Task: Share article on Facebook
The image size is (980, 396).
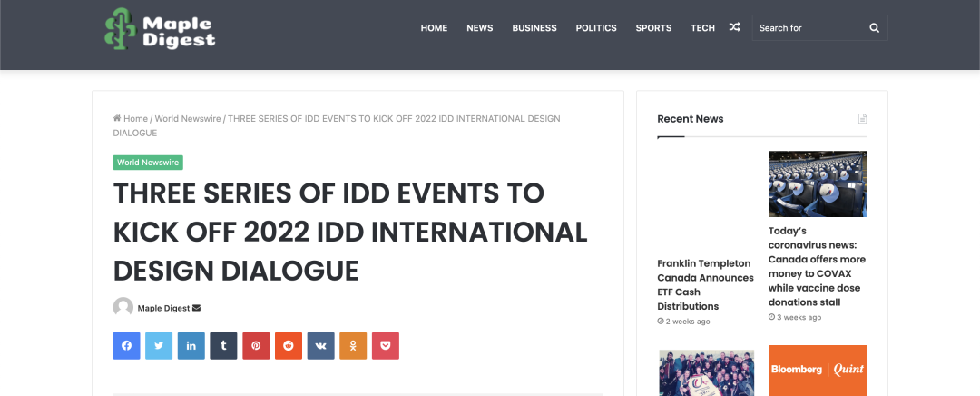Action: pyautogui.click(x=126, y=346)
